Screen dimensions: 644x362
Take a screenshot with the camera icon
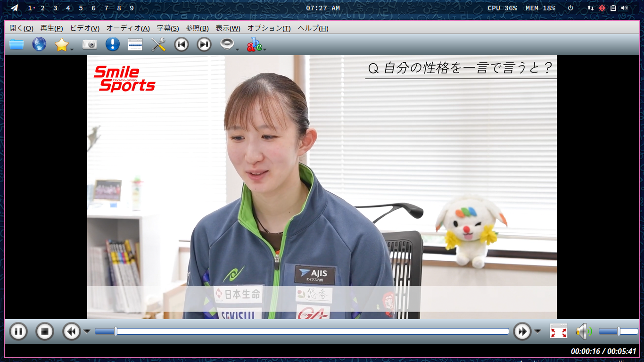pyautogui.click(x=90, y=44)
